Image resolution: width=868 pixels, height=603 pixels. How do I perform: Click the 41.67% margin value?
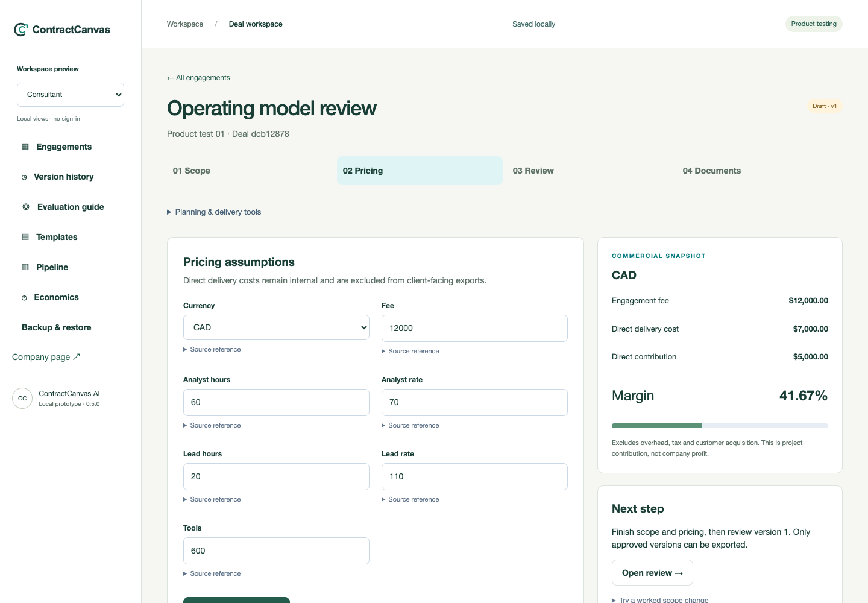pyautogui.click(x=804, y=396)
